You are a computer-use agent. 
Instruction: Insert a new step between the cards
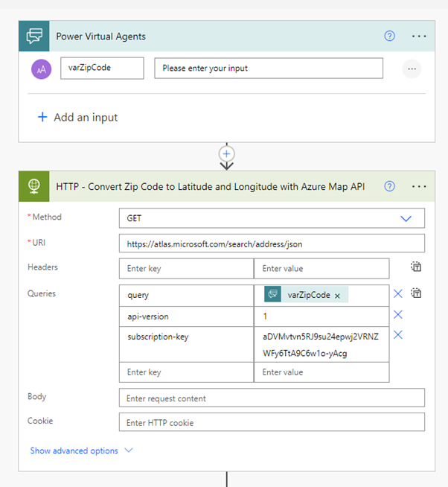tap(227, 153)
